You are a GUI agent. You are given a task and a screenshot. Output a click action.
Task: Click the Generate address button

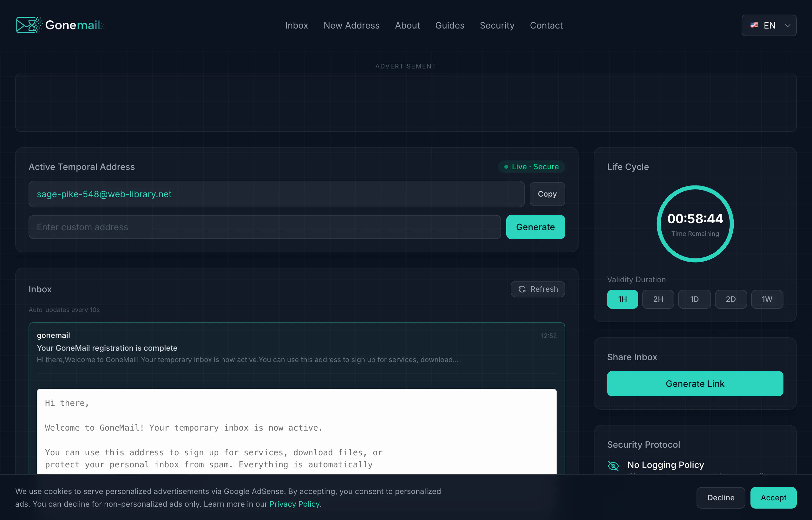tap(535, 227)
